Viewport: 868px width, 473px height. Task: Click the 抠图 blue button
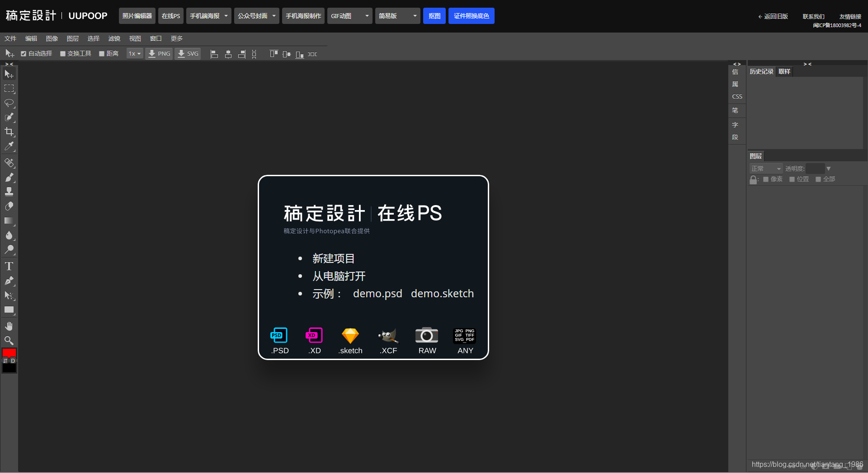(x=434, y=16)
